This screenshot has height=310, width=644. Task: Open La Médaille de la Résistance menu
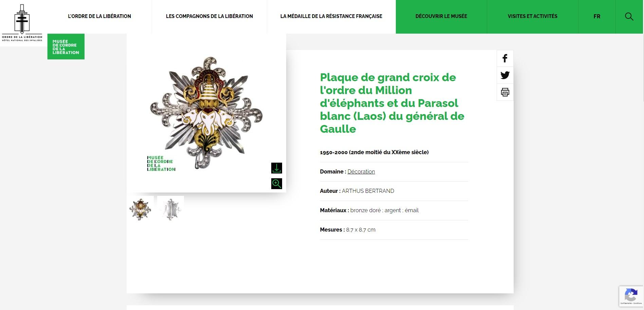331,16
